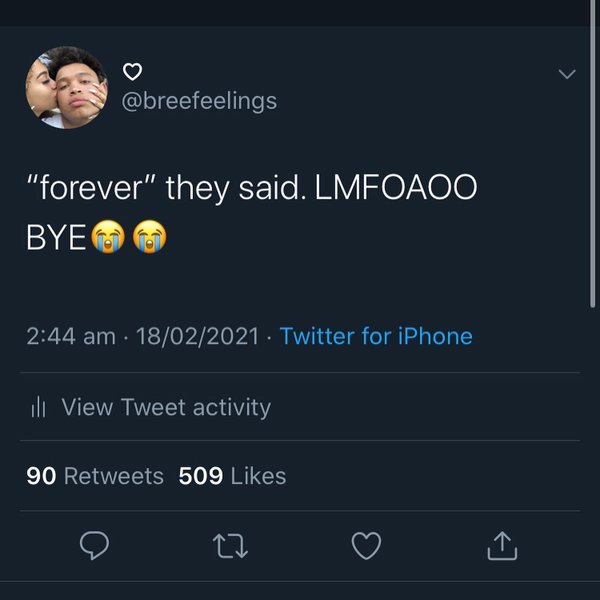Click the second crying emoji
The height and width of the screenshot is (600, 600).
click(149, 240)
